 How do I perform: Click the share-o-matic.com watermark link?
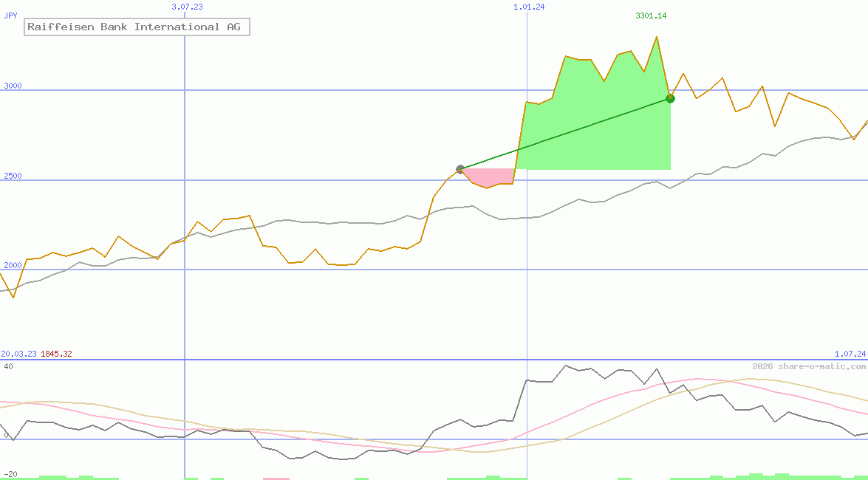pos(809,366)
